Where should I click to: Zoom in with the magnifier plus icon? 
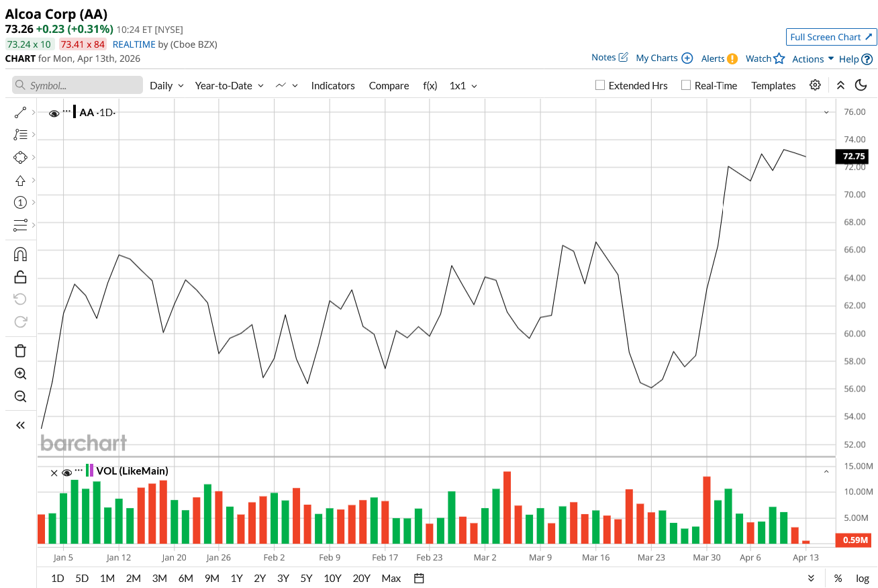click(20, 374)
